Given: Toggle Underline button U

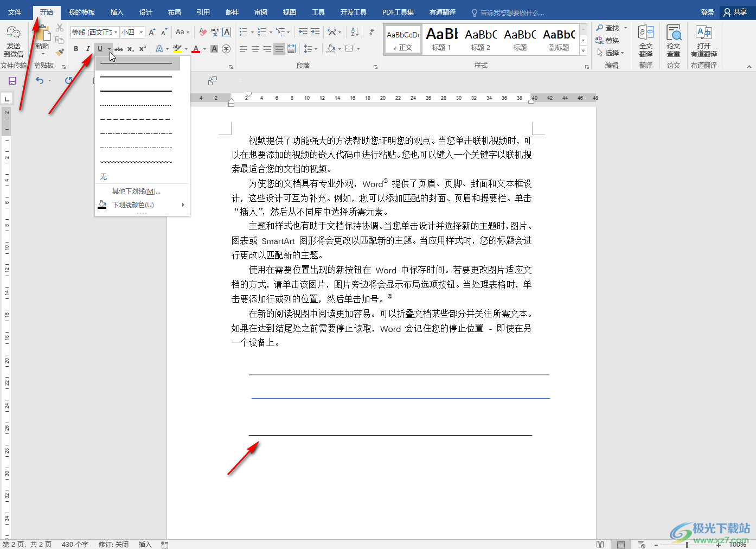Looking at the screenshot, I should click(x=100, y=49).
